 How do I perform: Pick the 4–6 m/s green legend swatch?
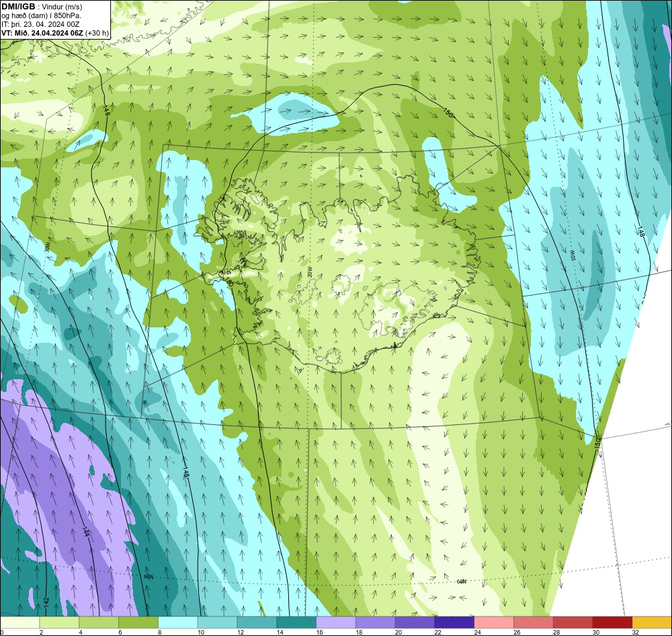coord(99,623)
